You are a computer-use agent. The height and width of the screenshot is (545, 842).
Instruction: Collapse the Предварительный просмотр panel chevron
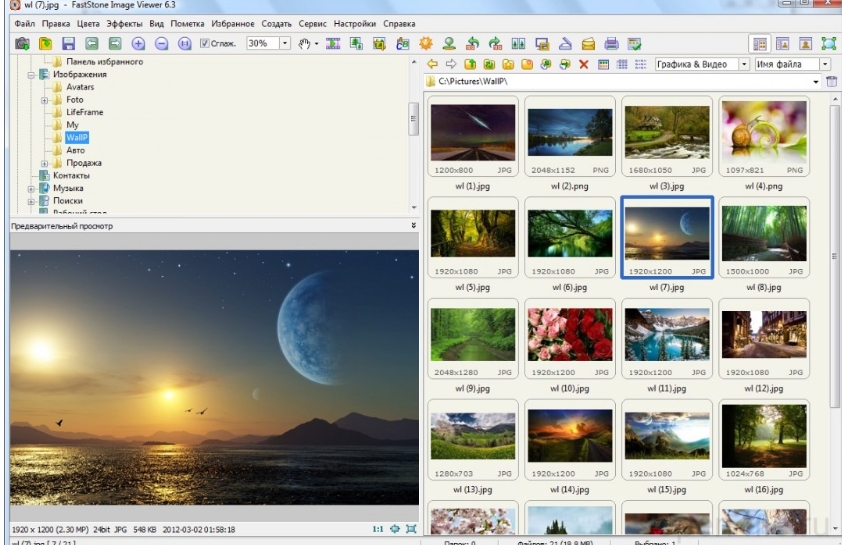coord(413,226)
